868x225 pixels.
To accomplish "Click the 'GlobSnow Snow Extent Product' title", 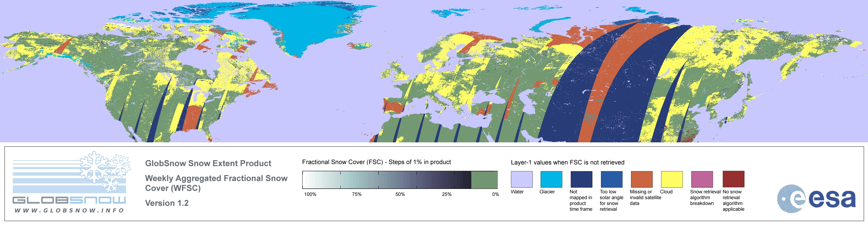I will [x=208, y=163].
